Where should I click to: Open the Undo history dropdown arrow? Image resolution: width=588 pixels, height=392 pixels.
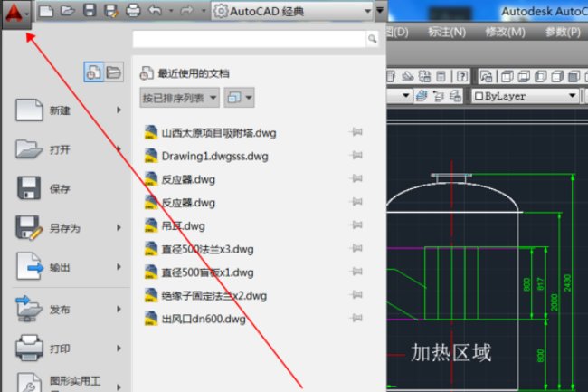click(x=171, y=11)
